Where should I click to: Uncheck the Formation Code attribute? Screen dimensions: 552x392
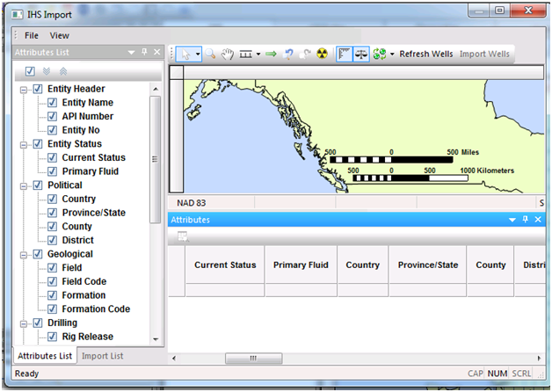coord(52,309)
